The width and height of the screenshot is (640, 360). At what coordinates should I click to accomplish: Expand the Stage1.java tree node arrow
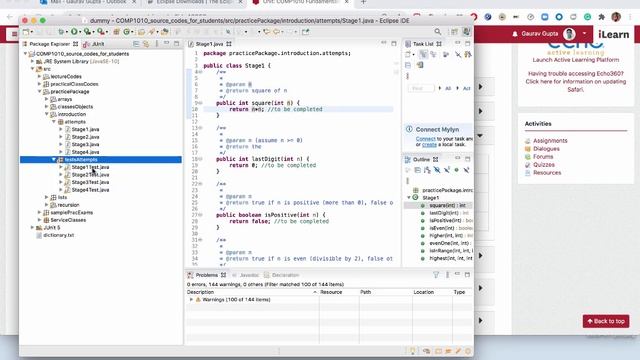pyautogui.click(x=61, y=129)
